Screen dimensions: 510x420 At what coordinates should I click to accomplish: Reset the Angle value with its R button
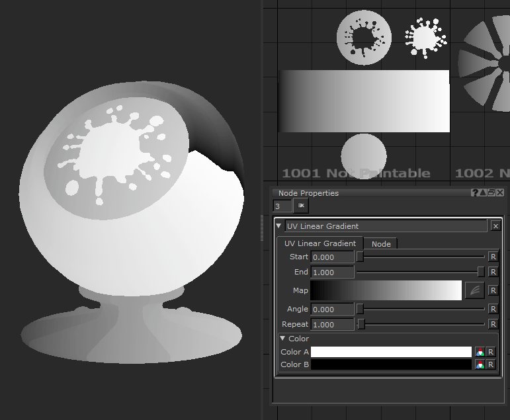[x=492, y=309]
